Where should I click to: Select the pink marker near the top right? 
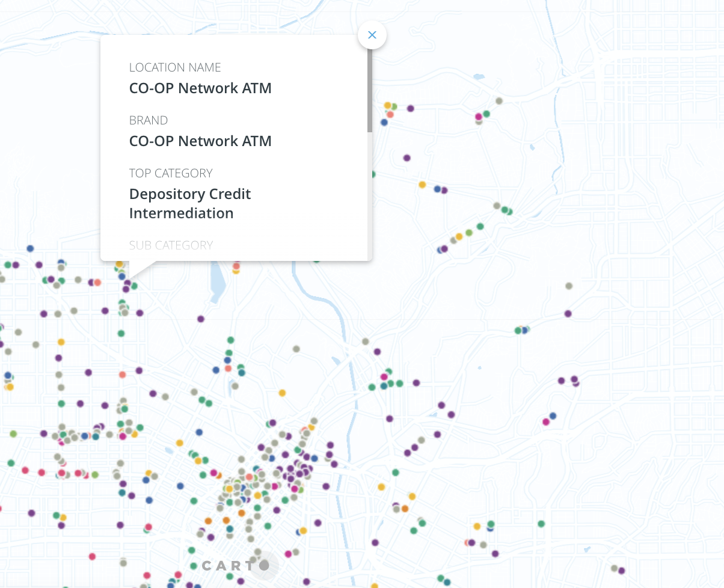[478, 116]
